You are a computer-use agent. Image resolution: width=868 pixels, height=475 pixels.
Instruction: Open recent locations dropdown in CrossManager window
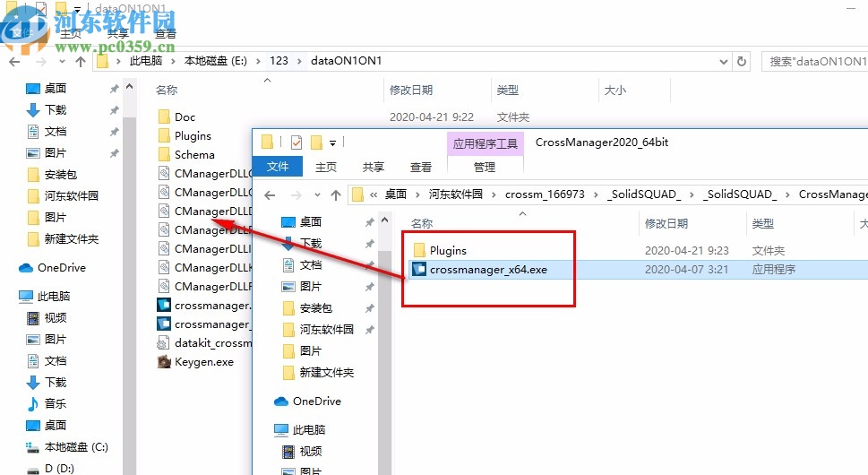[317, 194]
